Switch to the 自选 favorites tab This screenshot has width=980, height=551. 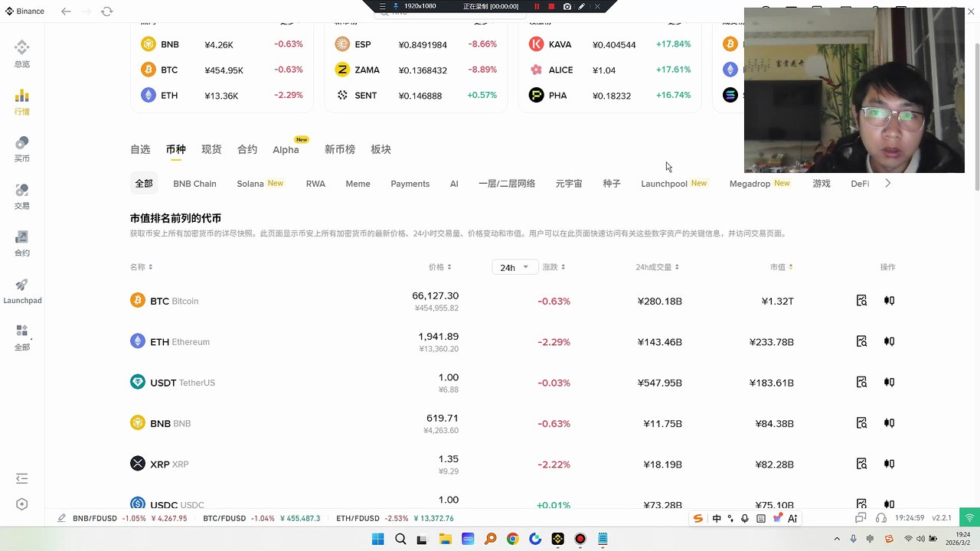pos(140,149)
